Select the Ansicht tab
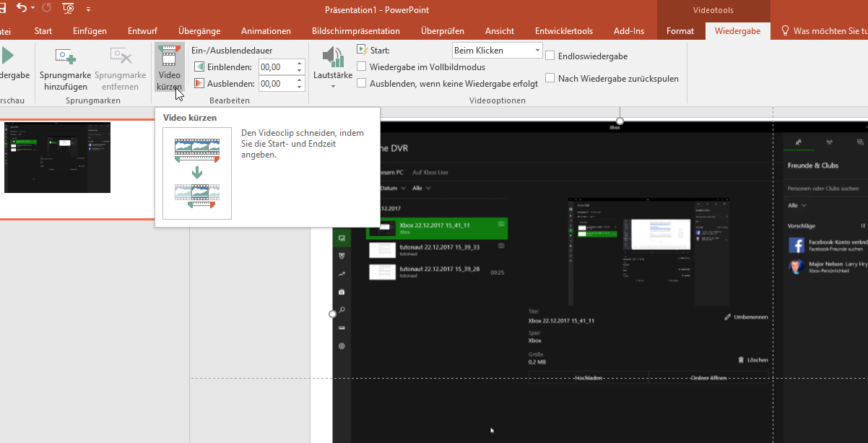 (x=500, y=31)
